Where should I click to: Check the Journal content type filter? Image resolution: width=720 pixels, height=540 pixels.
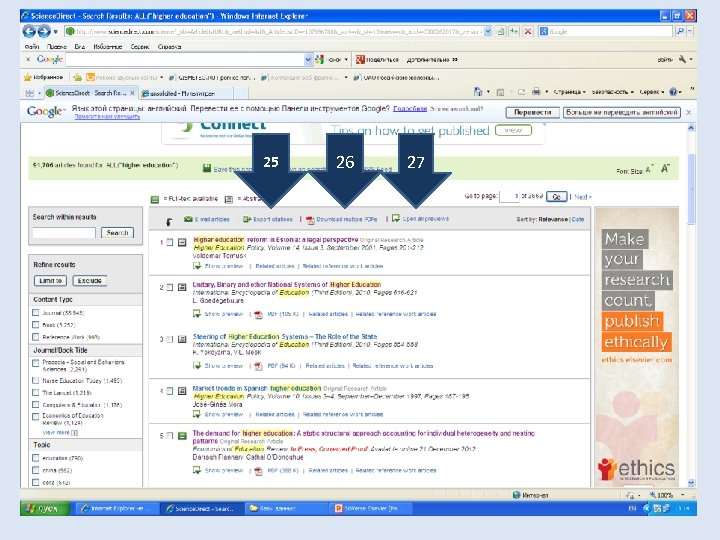pyautogui.click(x=35, y=313)
